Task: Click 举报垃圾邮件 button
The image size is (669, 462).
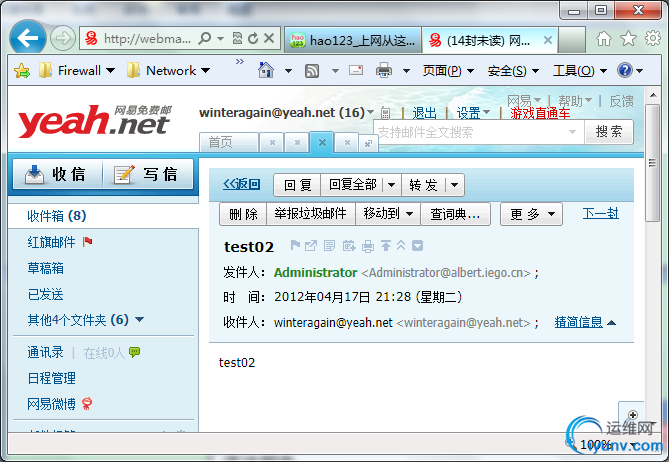Action: coord(311,213)
